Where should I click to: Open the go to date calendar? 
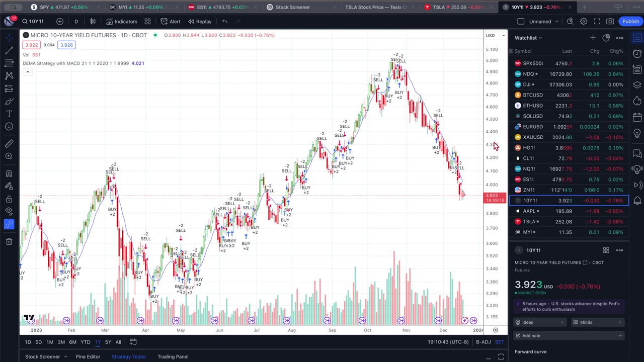click(x=133, y=342)
